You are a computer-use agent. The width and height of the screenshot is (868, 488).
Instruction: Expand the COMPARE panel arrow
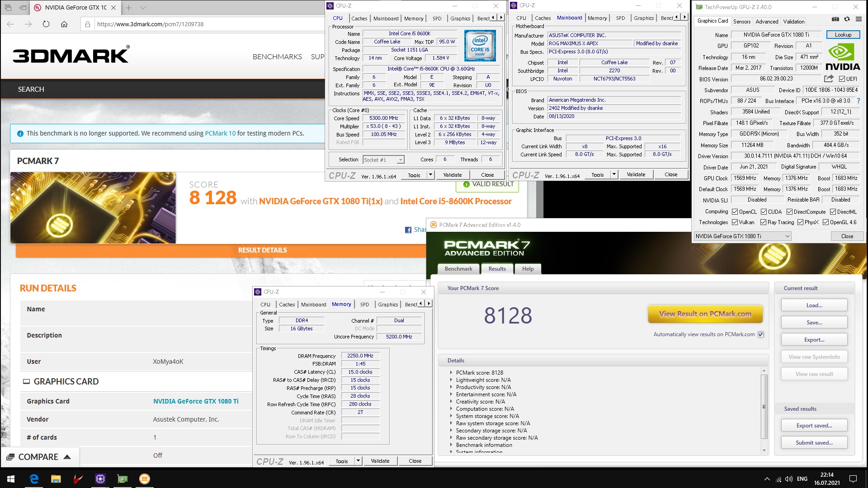(x=67, y=457)
